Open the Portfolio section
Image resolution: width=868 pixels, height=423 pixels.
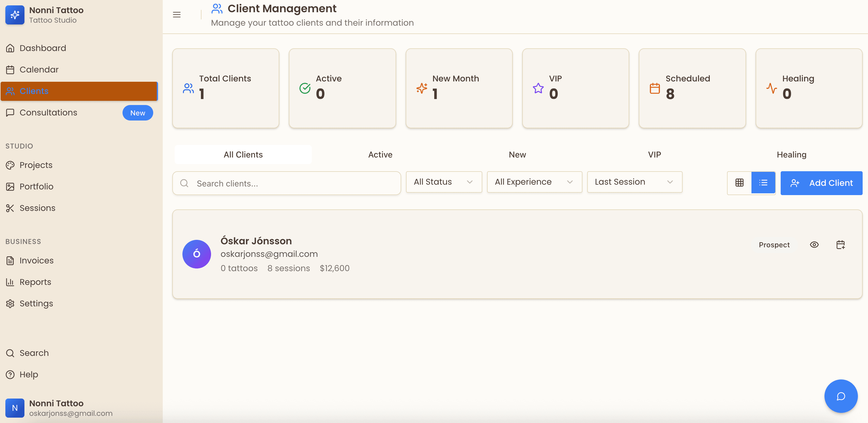coord(36,186)
